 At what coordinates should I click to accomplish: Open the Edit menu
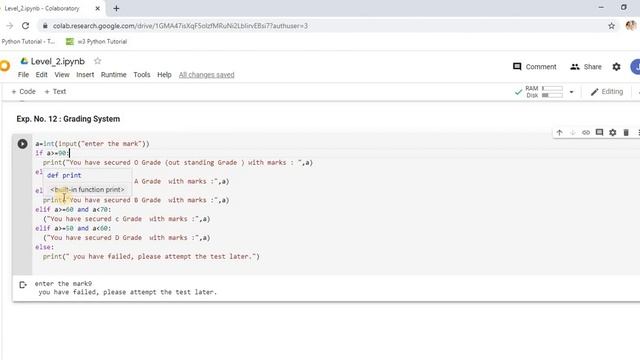point(41,75)
